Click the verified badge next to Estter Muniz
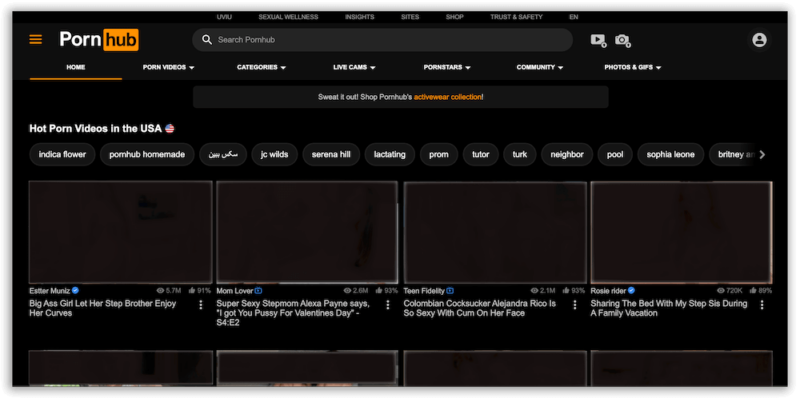Image resolution: width=800 pixels, height=398 pixels. click(x=76, y=290)
